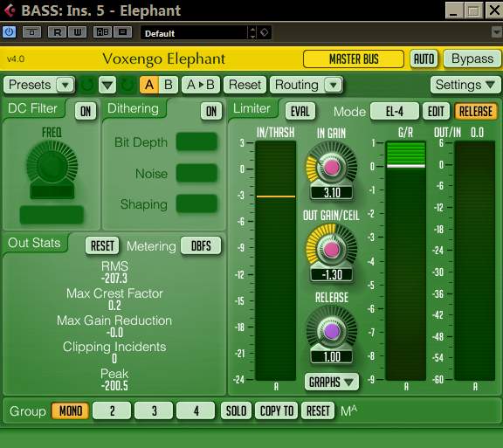Toggle Dithering ON
The image size is (503, 448).
211,112
